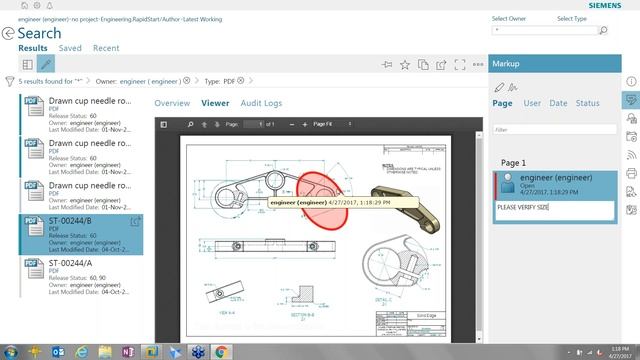Open the user lock panel icon
This screenshot has height=360, width=640.
(631, 118)
